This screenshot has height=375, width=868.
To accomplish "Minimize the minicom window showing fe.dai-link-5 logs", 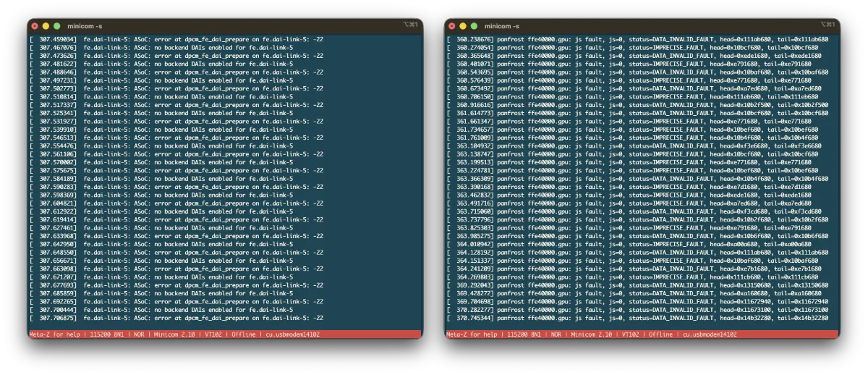I will tap(46, 25).
